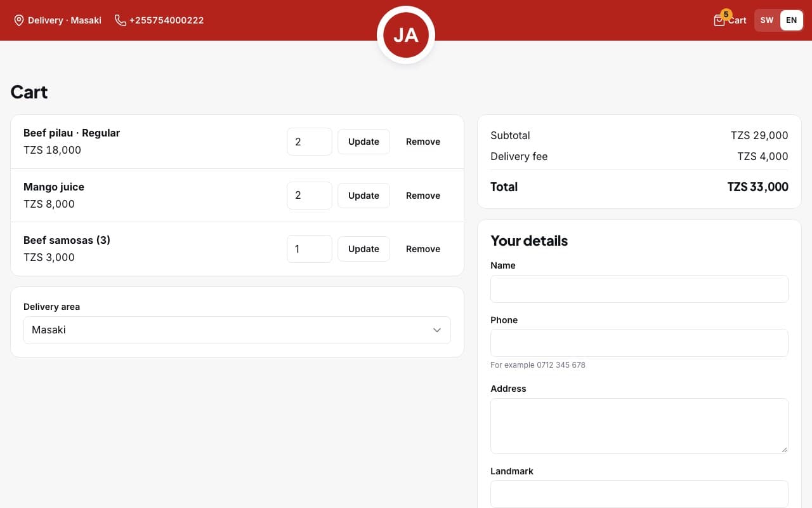
Task: Open the Cart link in header
Action: (730, 20)
